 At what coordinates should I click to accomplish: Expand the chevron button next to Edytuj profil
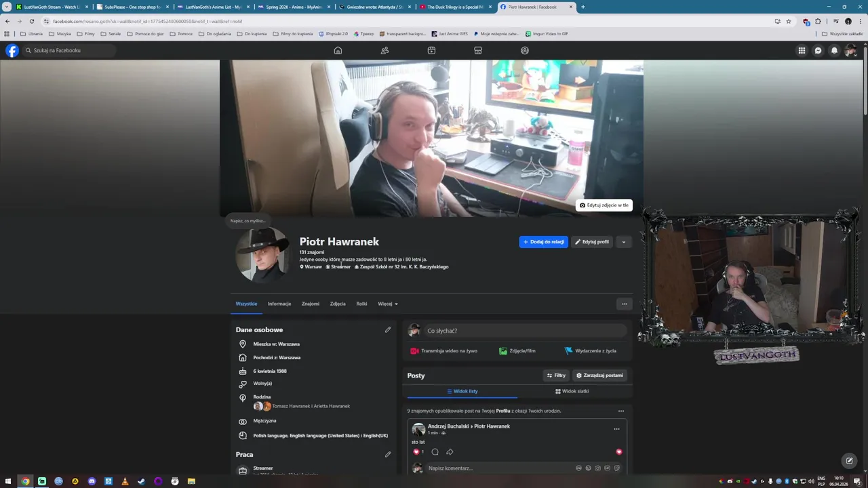623,242
